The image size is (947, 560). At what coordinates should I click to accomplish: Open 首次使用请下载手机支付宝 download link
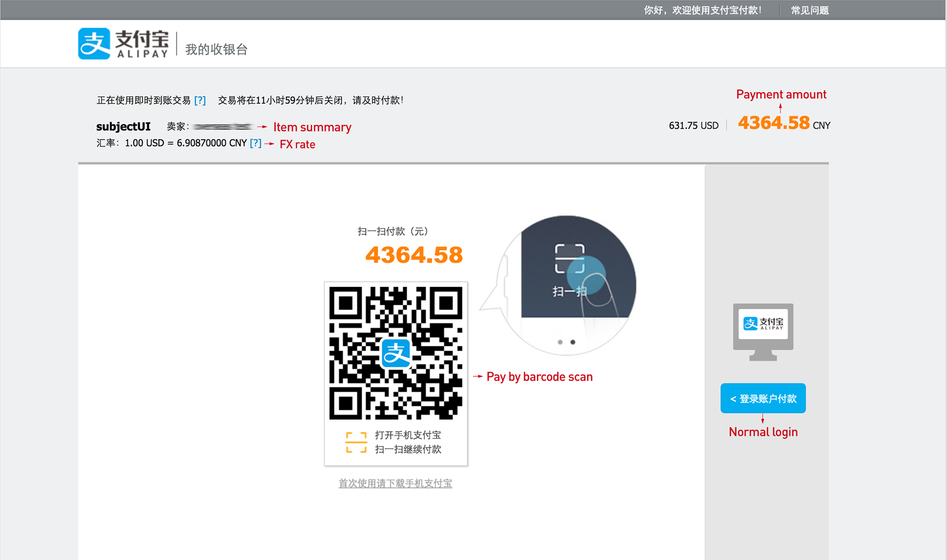click(x=395, y=483)
